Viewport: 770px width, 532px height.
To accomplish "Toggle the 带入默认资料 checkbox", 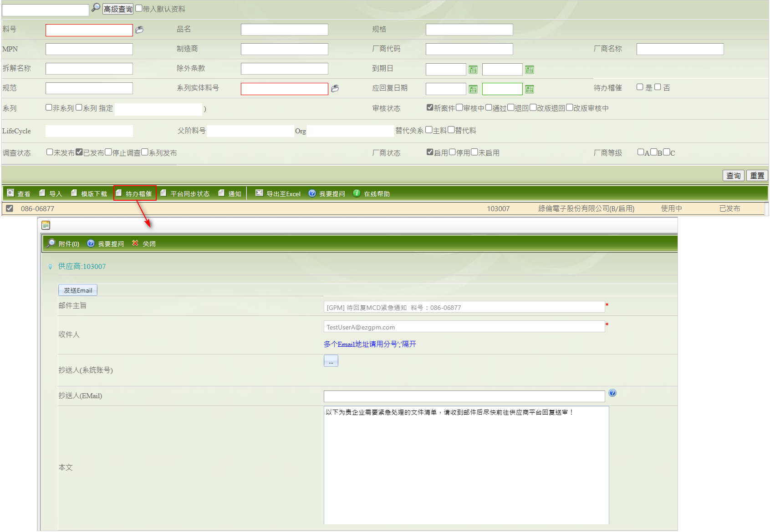I will 139,8.
